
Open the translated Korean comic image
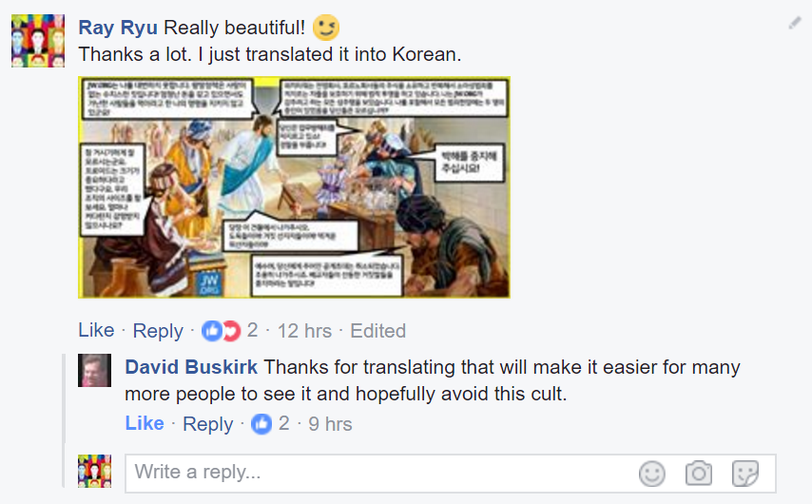point(294,187)
